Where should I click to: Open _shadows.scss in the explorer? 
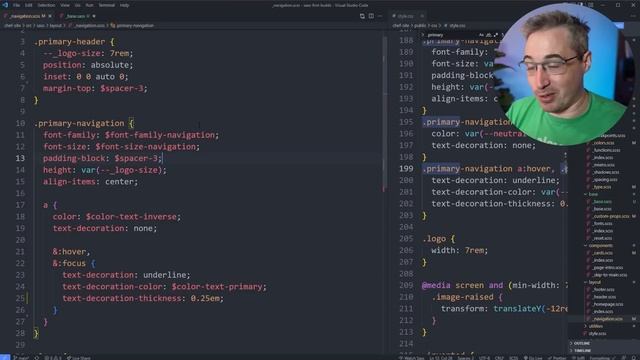click(x=606, y=172)
